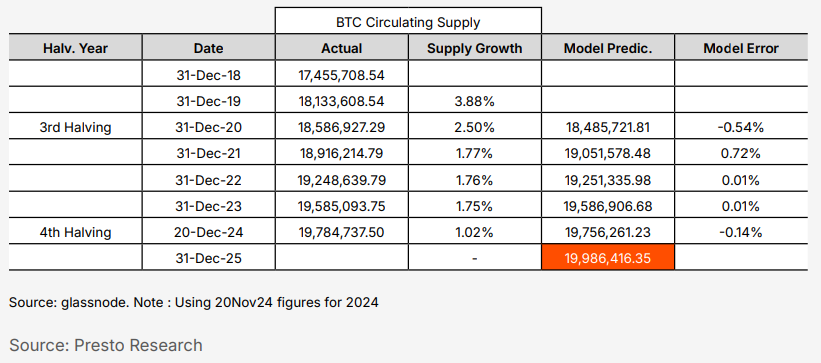
Task: Click the BTC Circulating Supply header
Action: 408,21
